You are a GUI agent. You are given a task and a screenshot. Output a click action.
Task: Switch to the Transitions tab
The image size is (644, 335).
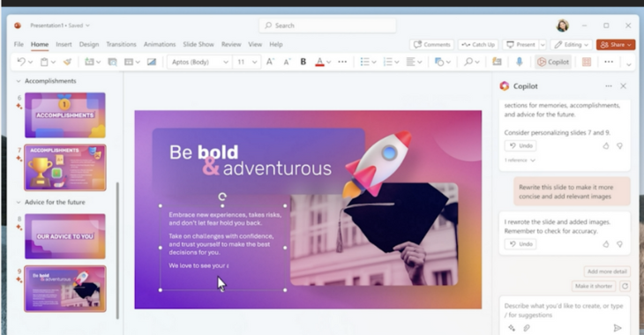coord(121,44)
